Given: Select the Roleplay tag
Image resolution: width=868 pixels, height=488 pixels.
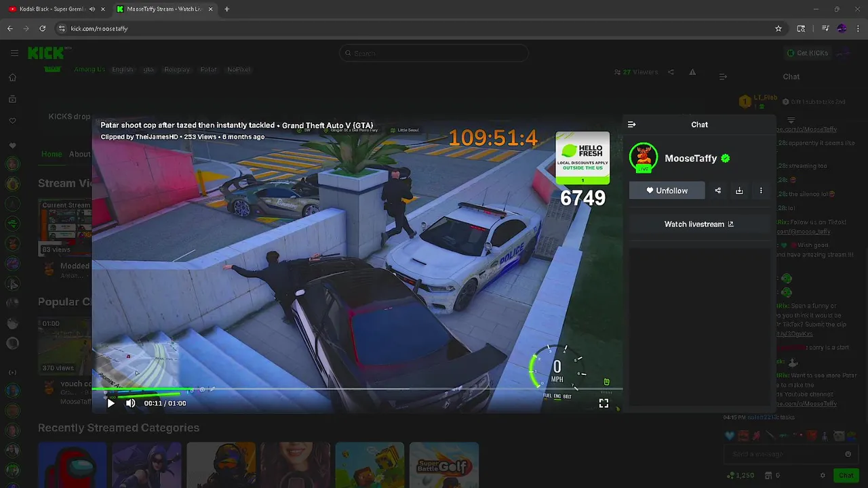Looking at the screenshot, I should (x=177, y=69).
